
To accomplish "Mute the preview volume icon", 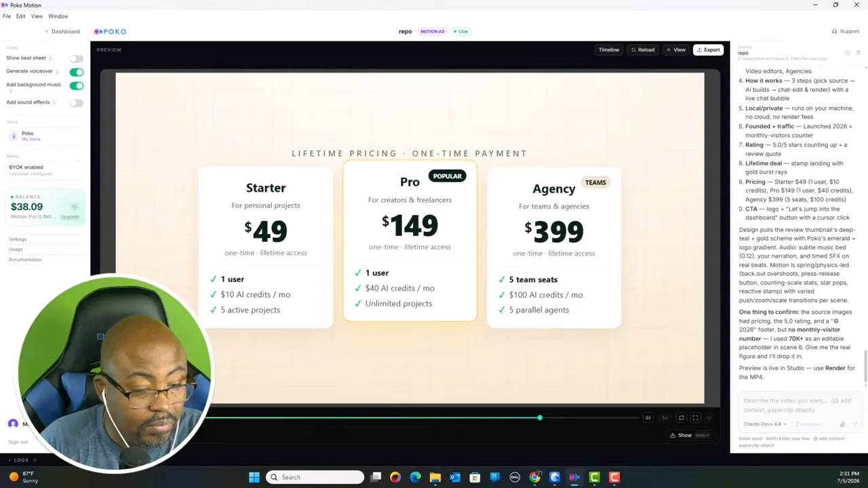I will tap(648, 418).
